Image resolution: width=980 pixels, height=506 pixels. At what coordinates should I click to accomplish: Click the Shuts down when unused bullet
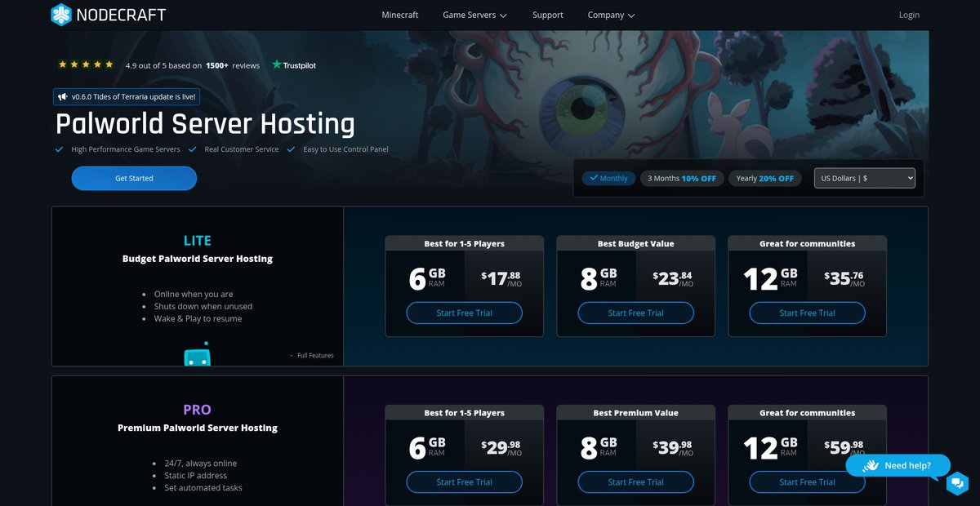203,306
